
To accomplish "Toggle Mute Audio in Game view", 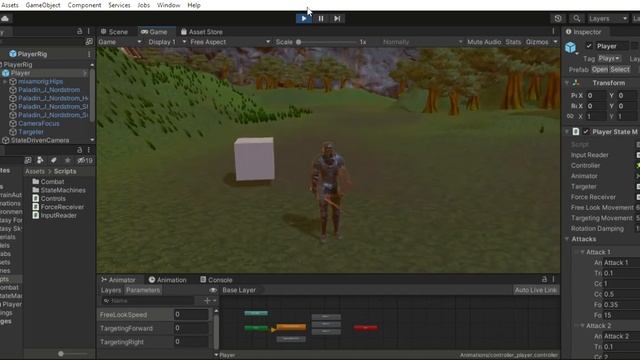I will 484,42.
